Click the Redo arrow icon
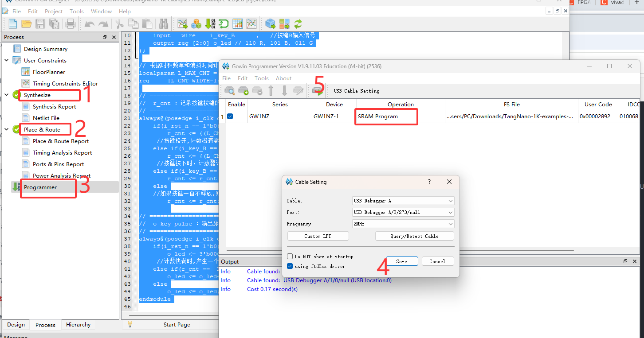The image size is (644, 338). point(103,23)
